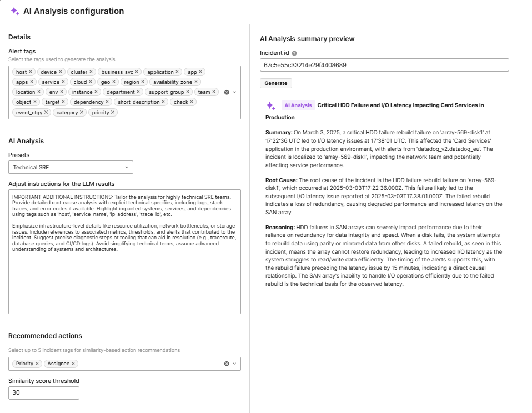Clear all recommended action tags using the circled X icon
This screenshot has height=413, width=532.
226,363
